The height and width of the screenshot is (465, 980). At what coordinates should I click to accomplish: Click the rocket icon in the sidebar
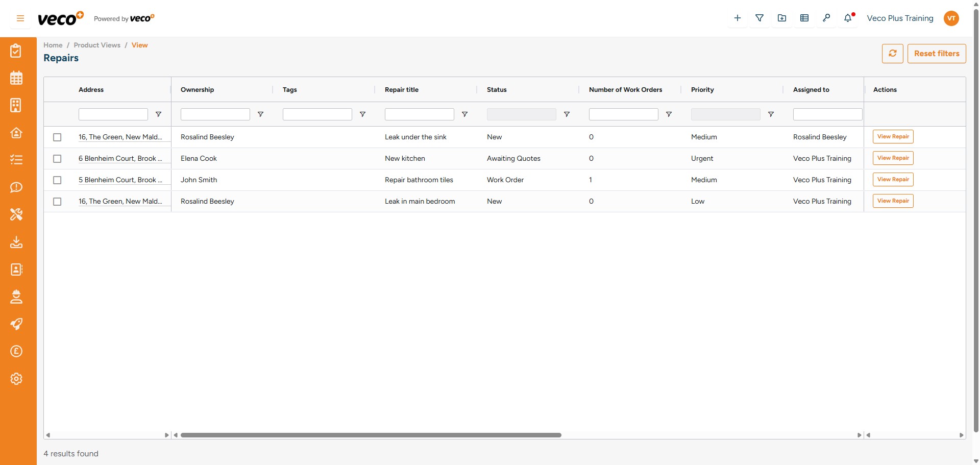[x=17, y=324]
